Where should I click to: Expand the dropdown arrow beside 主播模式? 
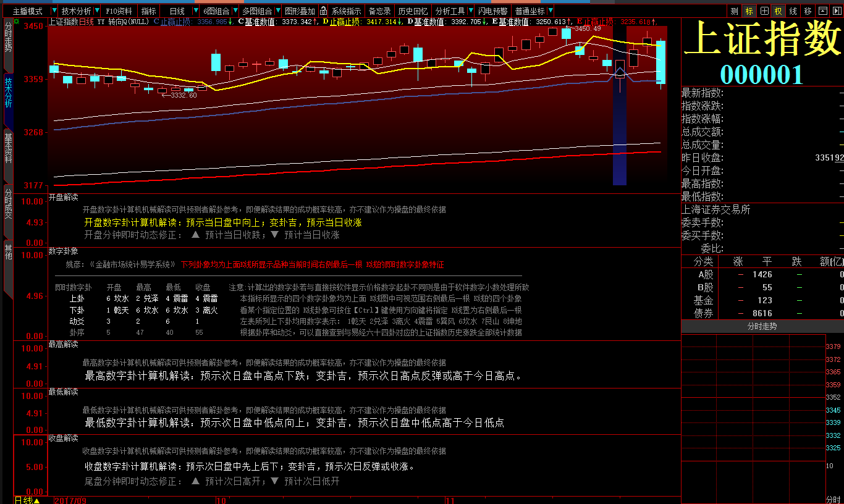pyautogui.click(x=54, y=11)
